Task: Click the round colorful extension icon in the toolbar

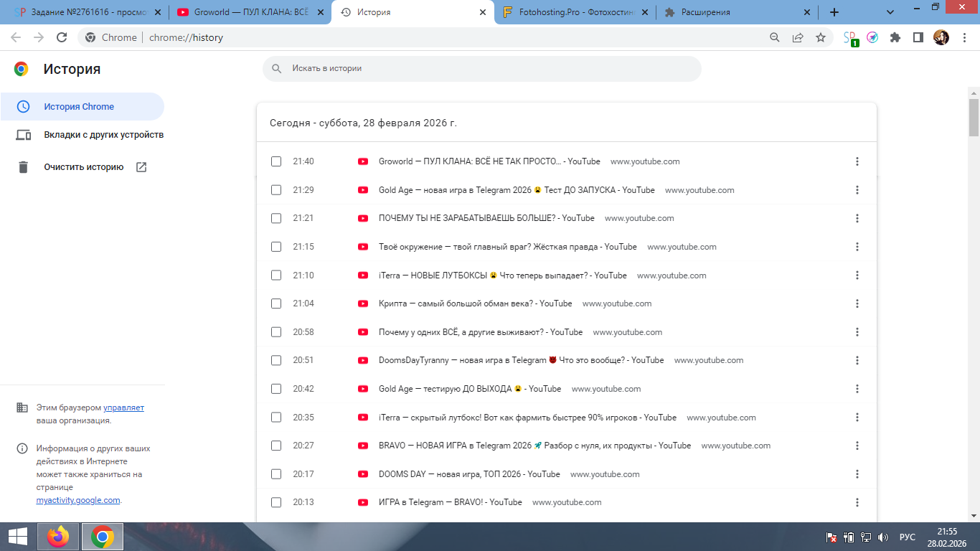Action: tap(872, 37)
